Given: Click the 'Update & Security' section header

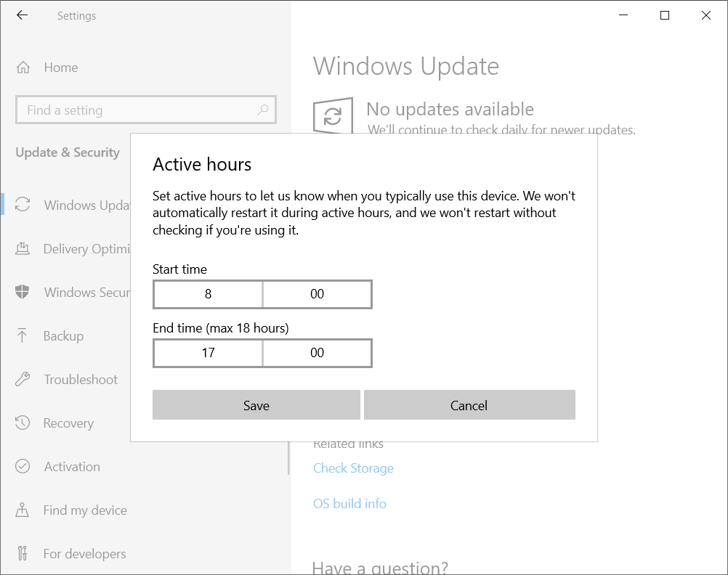Looking at the screenshot, I should coord(68,152).
